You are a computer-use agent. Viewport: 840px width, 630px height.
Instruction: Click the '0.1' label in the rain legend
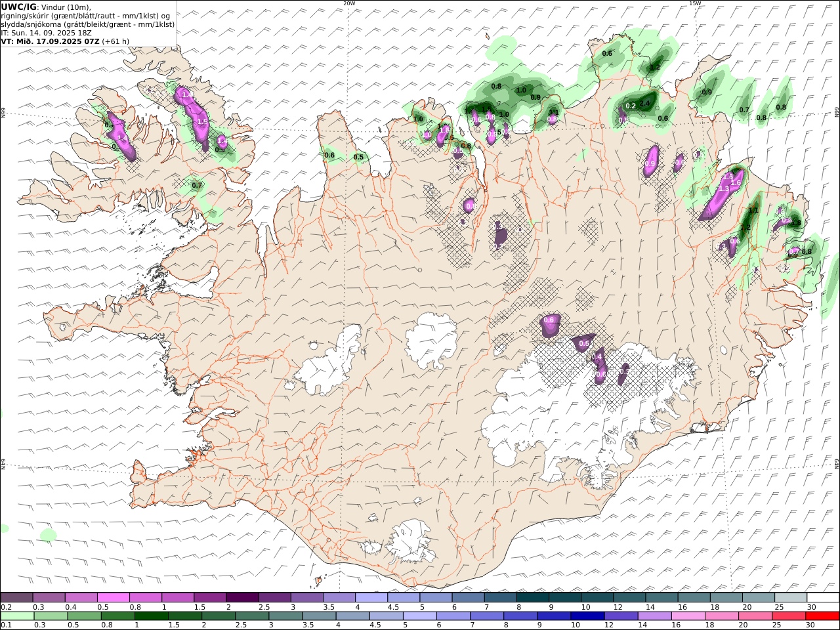[x=5, y=625]
